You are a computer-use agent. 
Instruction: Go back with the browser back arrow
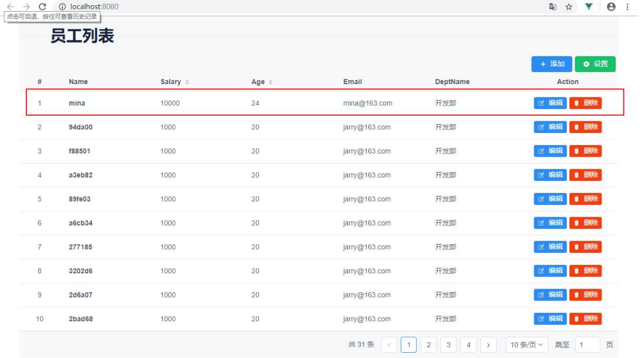pos(11,7)
